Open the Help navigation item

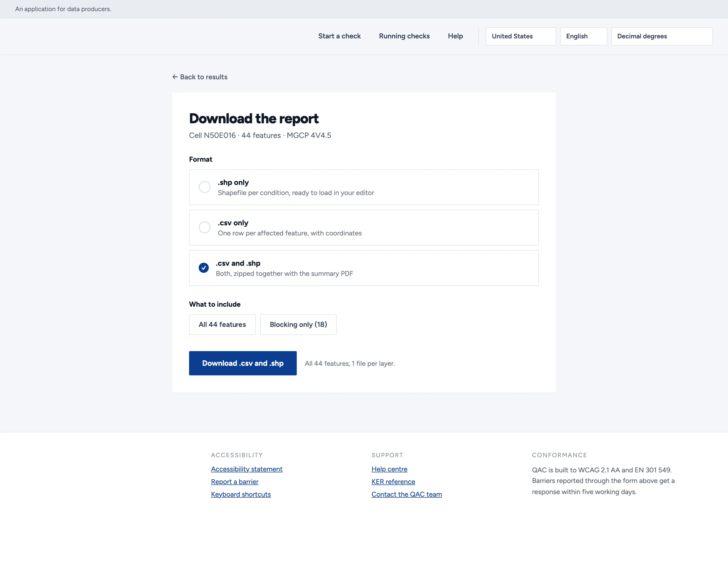tap(455, 36)
